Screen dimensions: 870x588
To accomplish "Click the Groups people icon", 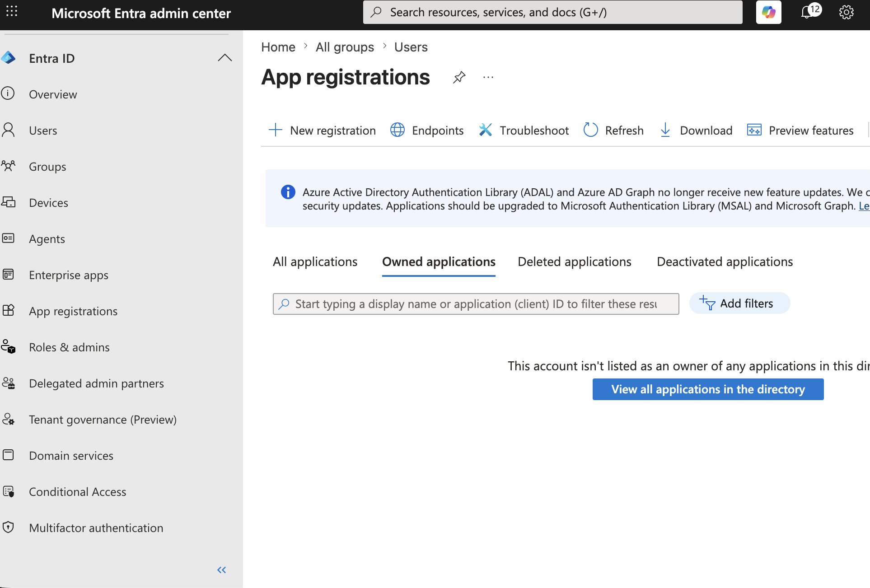I will [8, 166].
